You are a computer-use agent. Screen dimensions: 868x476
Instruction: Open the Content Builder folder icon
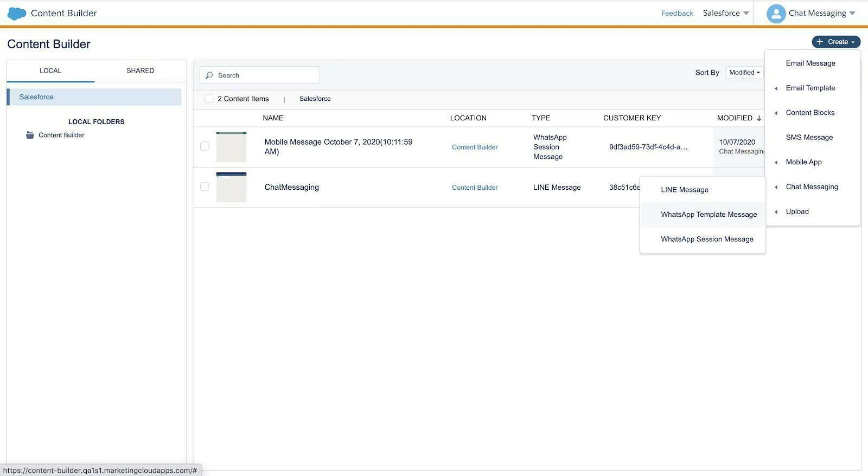pyautogui.click(x=30, y=135)
